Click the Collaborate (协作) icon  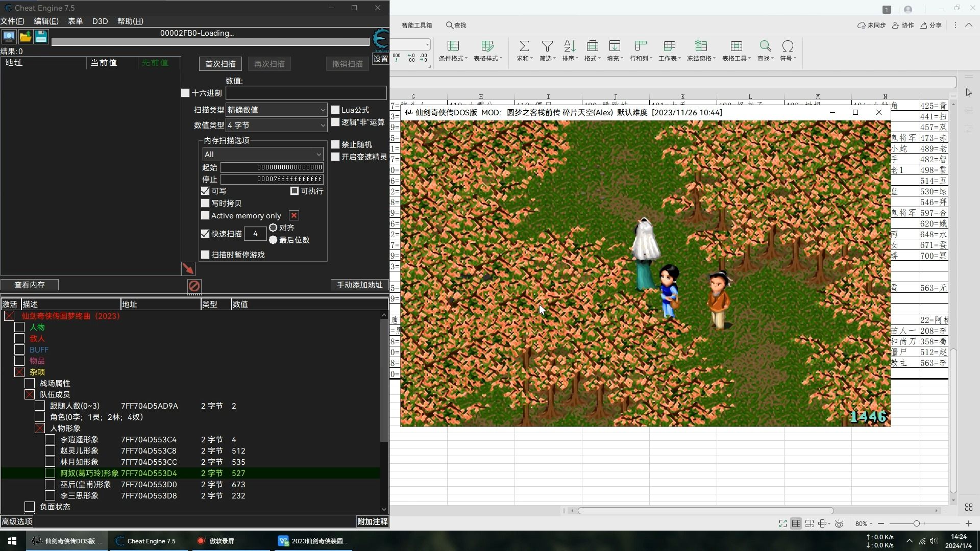pyautogui.click(x=903, y=25)
